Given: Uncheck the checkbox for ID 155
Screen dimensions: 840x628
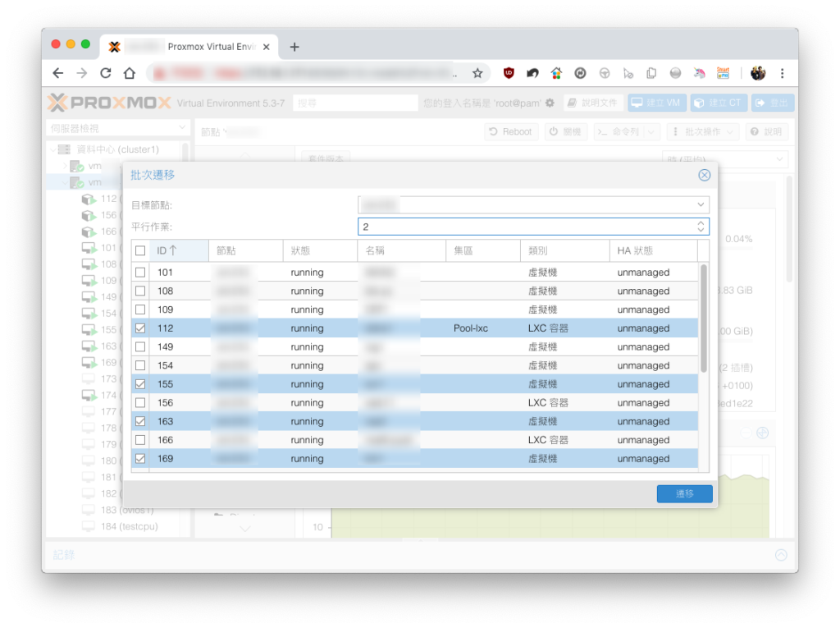Looking at the screenshot, I should pyautogui.click(x=140, y=384).
